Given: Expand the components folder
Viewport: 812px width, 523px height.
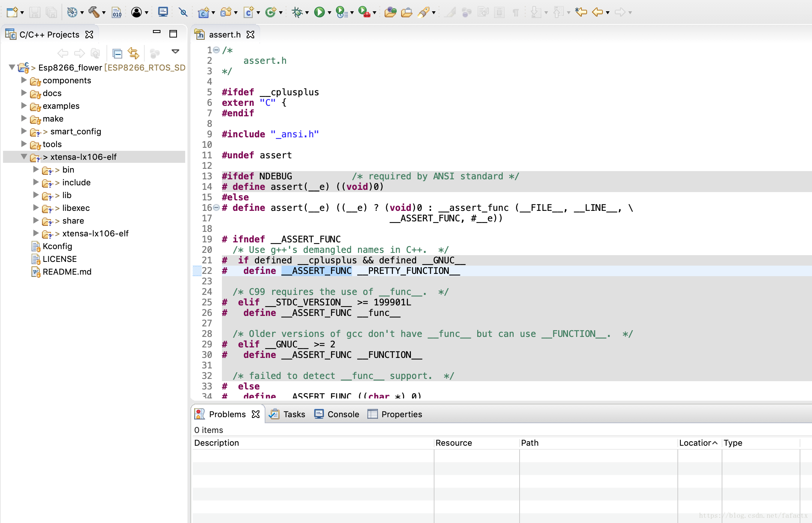Looking at the screenshot, I should point(24,80).
